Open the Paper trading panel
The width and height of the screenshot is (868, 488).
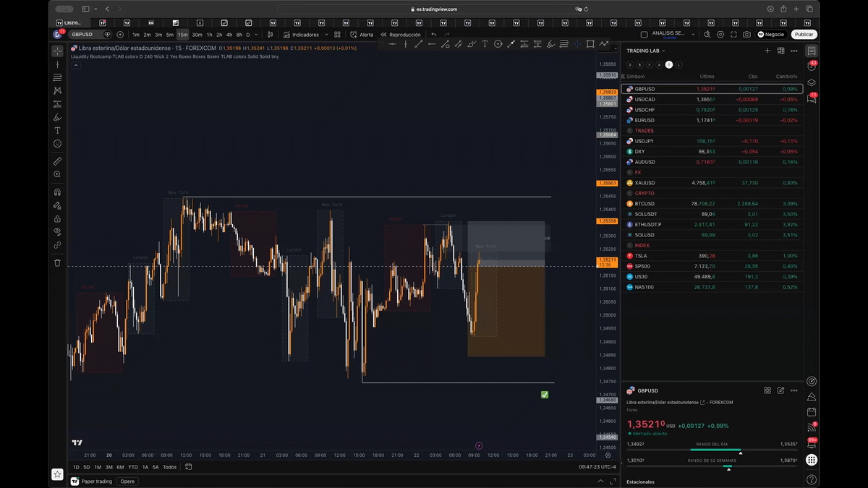pyautogui.click(x=92, y=481)
